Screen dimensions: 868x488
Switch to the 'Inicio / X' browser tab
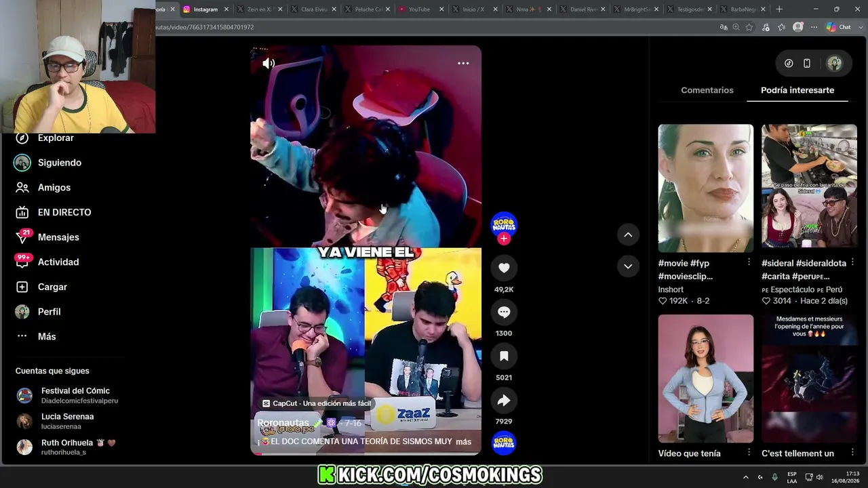point(473,9)
